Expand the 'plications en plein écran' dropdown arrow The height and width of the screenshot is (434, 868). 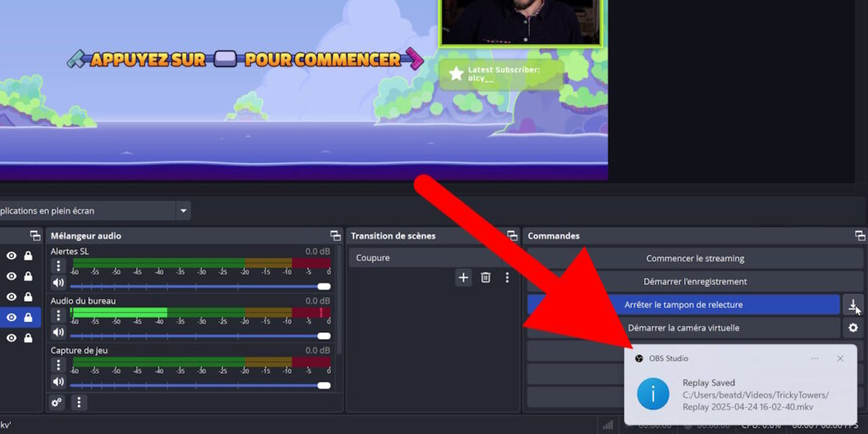183,211
